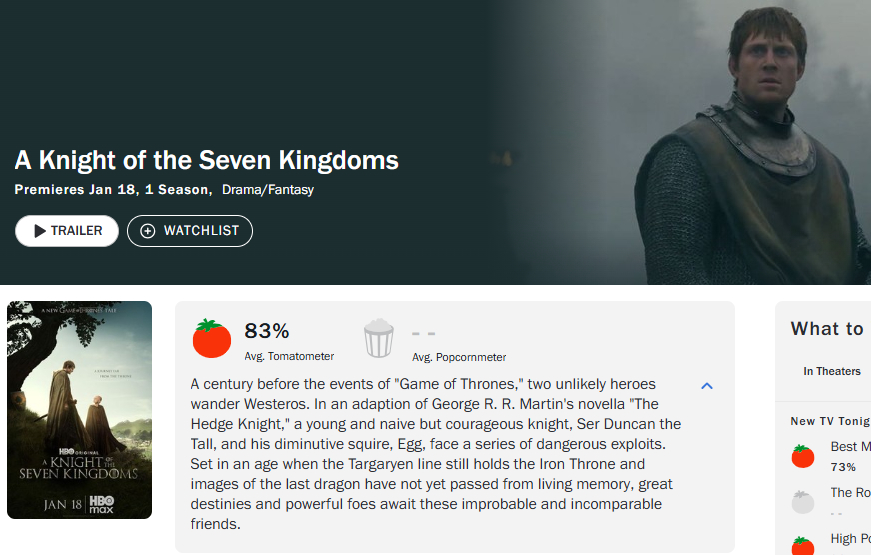Open the Knight of the Seven Kingdoms poster
Screen dimensions: 871x555
point(79,410)
